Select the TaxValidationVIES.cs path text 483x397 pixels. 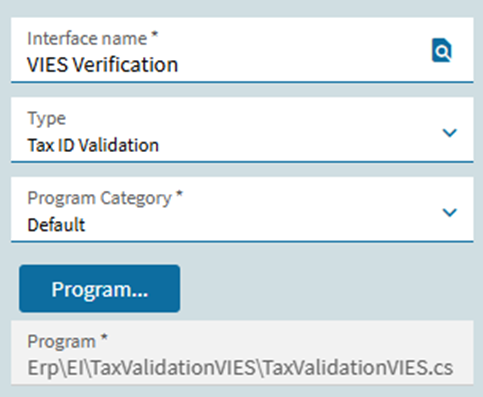[358, 368]
